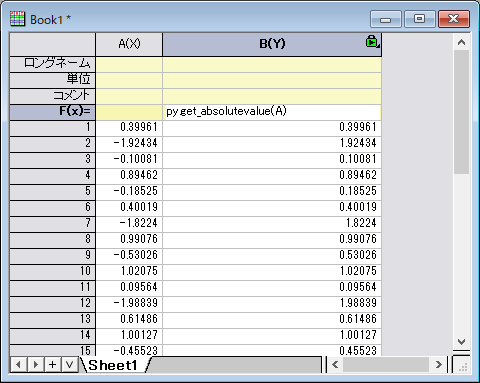Click the next sheet arrow button
480x383 pixels.
(35, 365)
